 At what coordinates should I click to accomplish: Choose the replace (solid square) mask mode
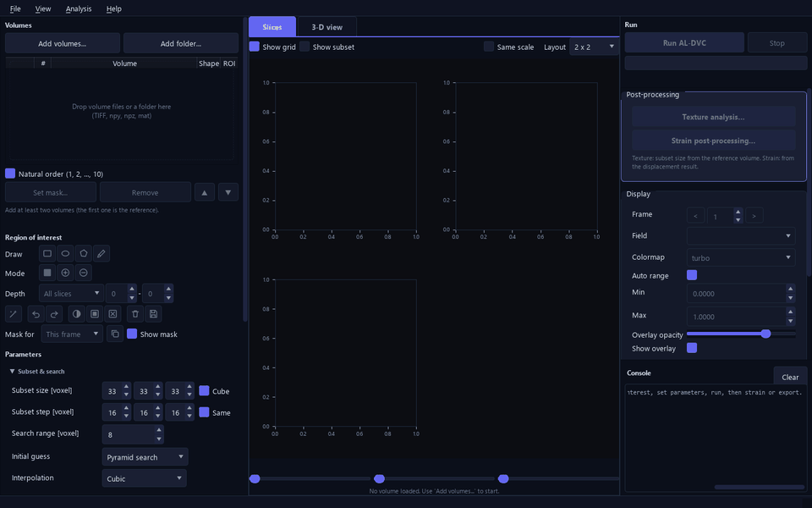point(47,273)
